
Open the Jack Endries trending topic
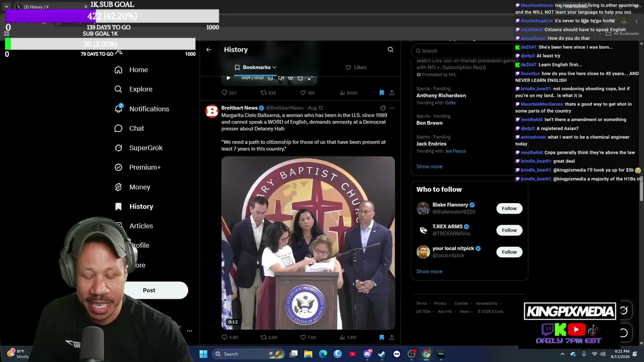click(431, 144)
